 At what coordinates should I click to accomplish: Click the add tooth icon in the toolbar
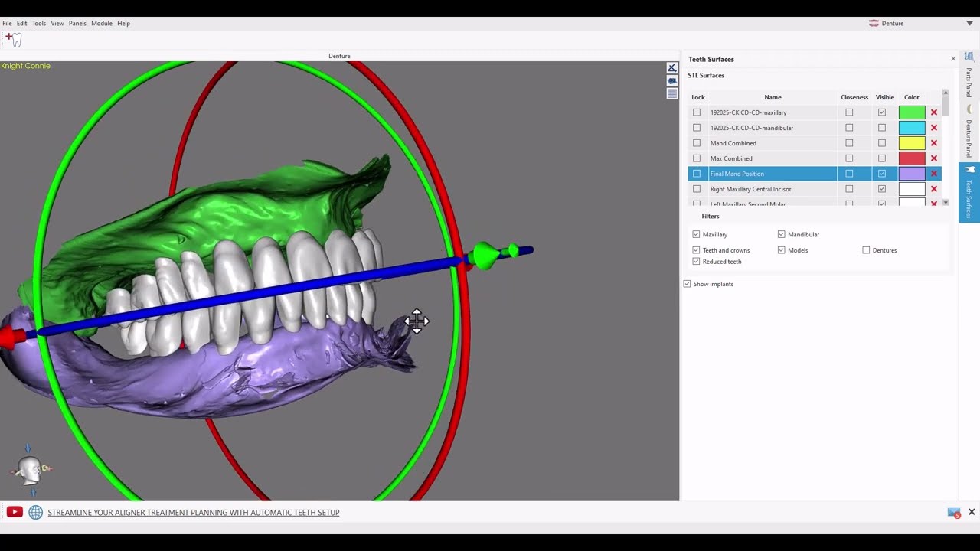pyautogui.click(x=13, y=40)
